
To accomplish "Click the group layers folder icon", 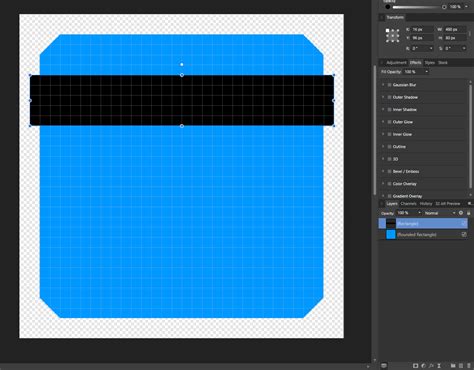I will [x=453, y=366].
